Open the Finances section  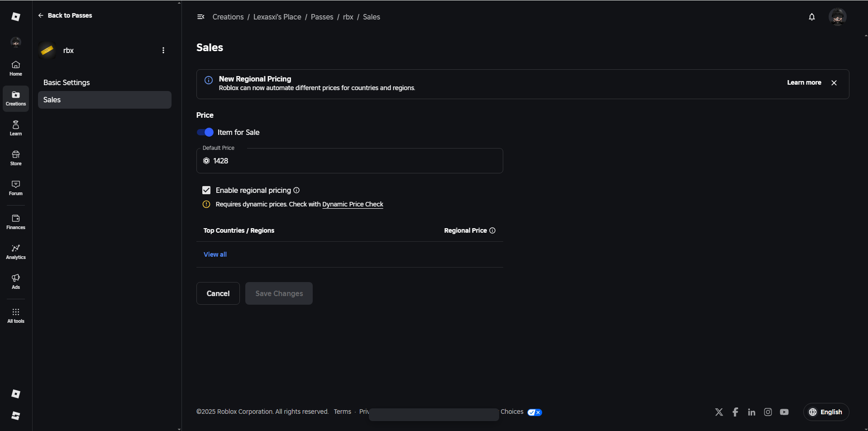16,222
